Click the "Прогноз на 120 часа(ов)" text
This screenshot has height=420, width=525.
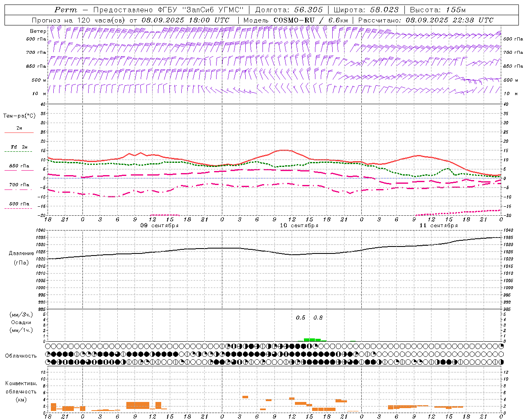click(79, 20)
